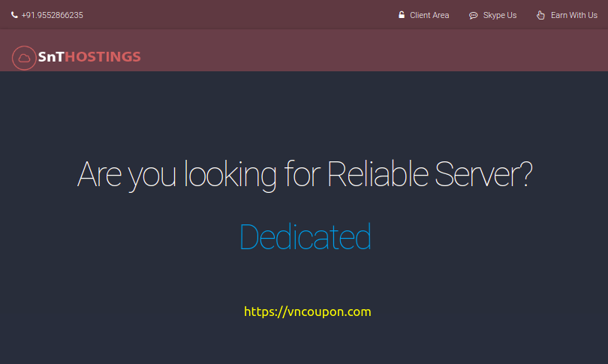Click the phone number +91.9552866235

click(52, 15)
